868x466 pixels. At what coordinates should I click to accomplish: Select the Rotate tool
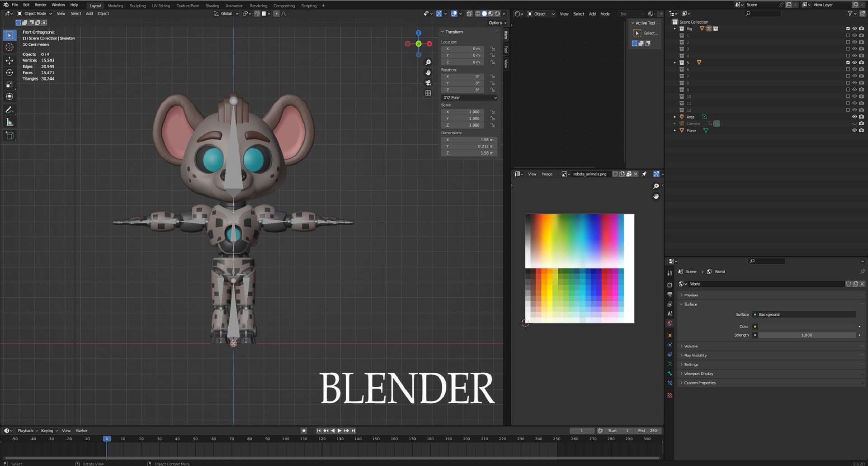tap(9, 72)
